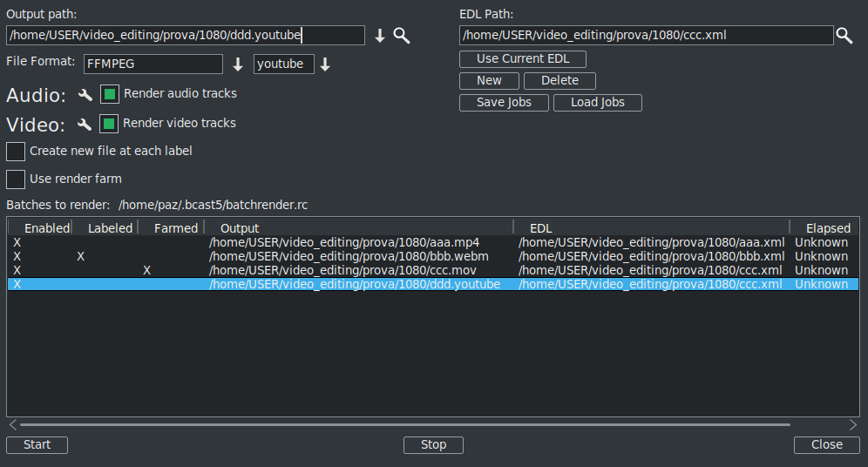This screenshot has width=868, height=467.
Task: Click the Load Jobs button
Action: [598, 103]
